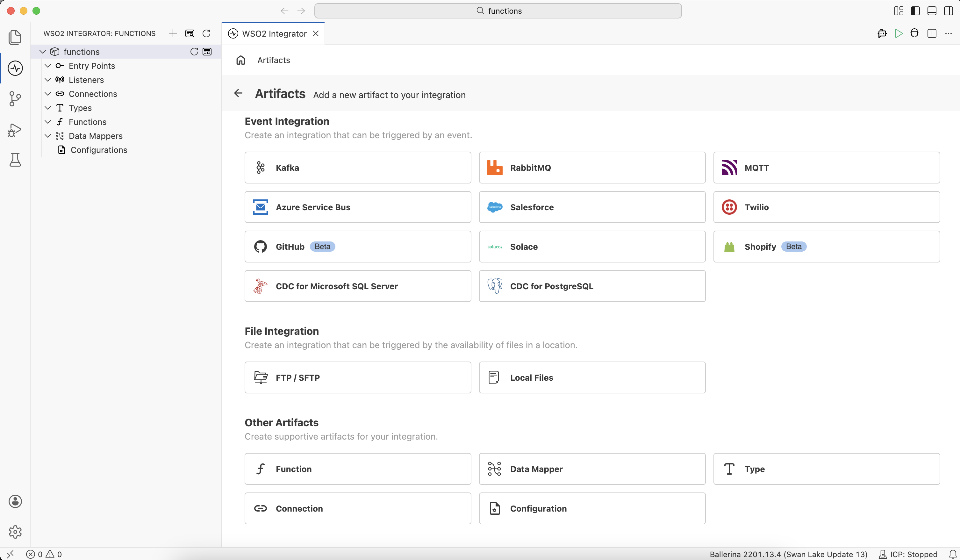The image size is (960, 560).
Task: Select the Shopify Beta card
Action: click(x=826, y=247)
